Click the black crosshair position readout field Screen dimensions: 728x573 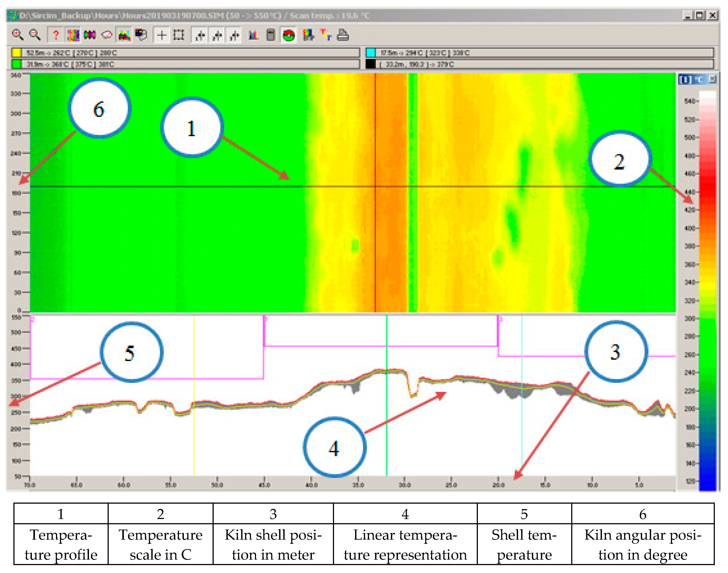coord(544,64)
